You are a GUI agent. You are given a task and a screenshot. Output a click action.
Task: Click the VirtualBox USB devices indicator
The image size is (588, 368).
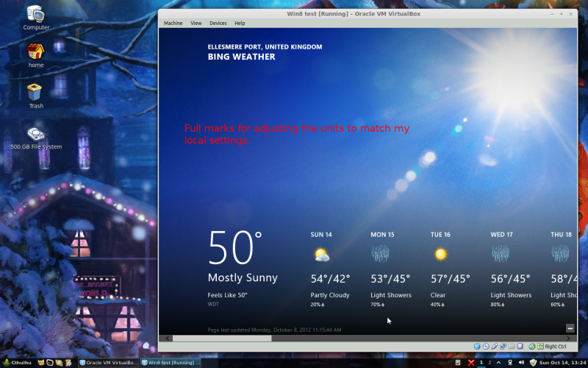click(495, 346)
